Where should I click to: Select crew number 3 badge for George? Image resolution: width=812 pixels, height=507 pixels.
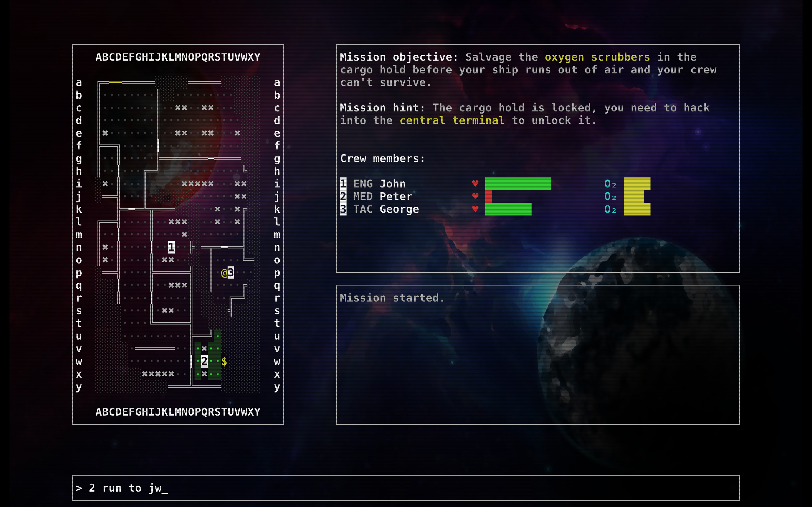click(343, 209)
